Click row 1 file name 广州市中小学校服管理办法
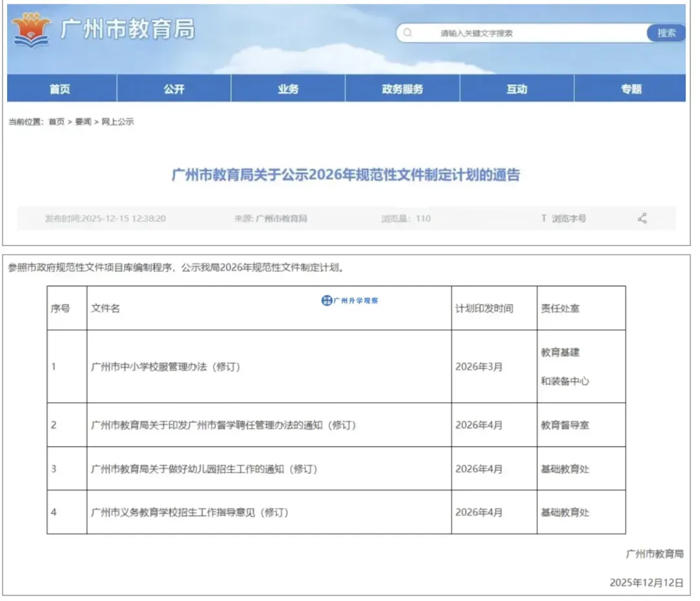This screenshot has height=601, width=700. tap(166, 367)
